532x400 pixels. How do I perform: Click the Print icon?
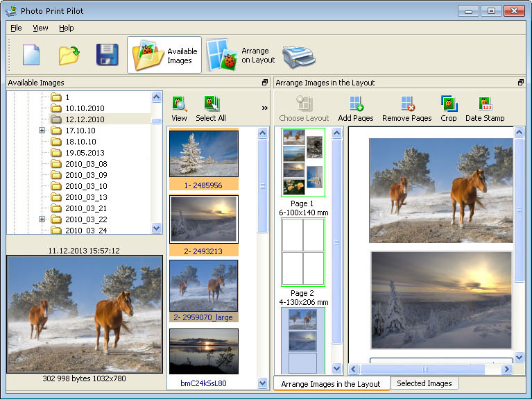coord(299,56)
